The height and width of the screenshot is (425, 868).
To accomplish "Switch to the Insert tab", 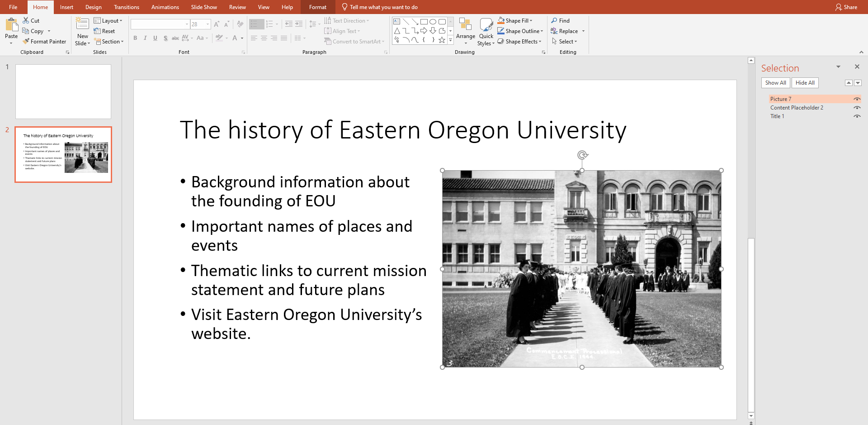I will (x=66, y=7).
